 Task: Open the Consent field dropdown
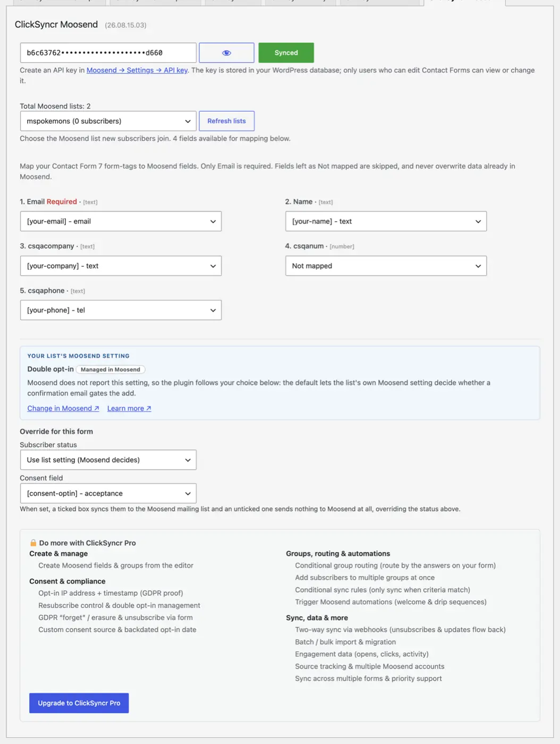(x=108, y=493)
